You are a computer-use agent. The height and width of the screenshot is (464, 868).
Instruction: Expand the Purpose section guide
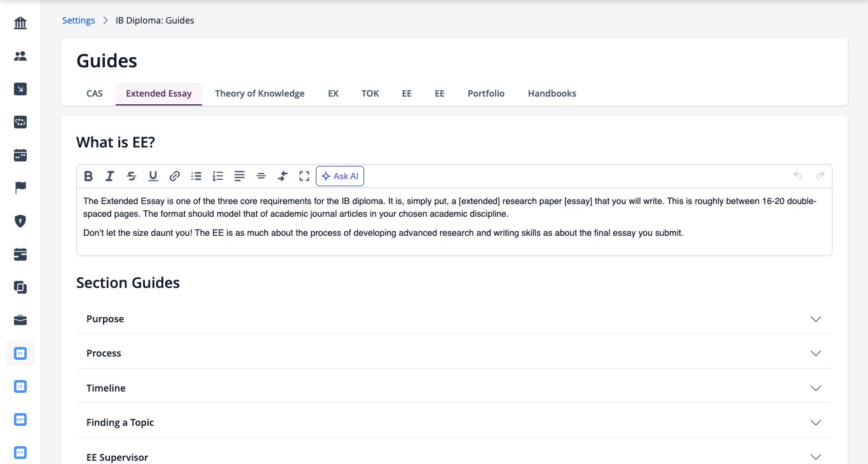pos(454,319)
